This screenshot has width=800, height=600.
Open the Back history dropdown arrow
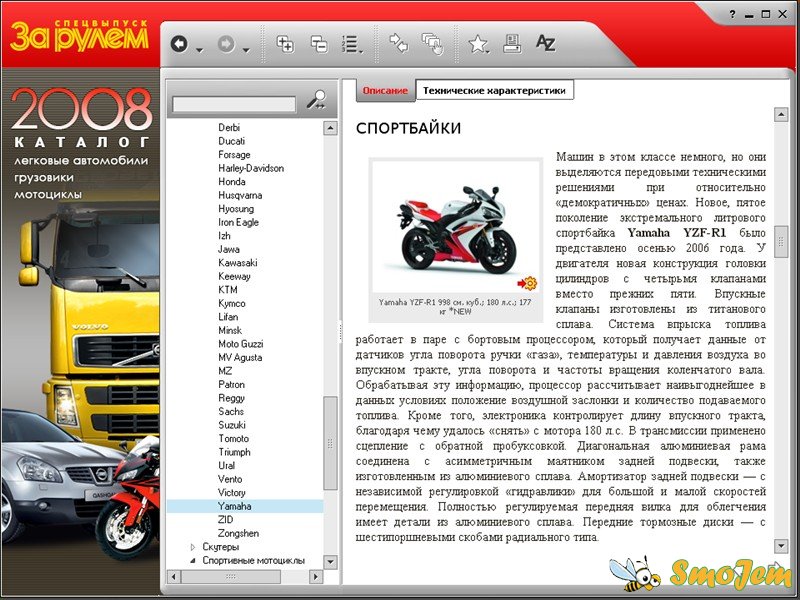(x=199, y=50)
